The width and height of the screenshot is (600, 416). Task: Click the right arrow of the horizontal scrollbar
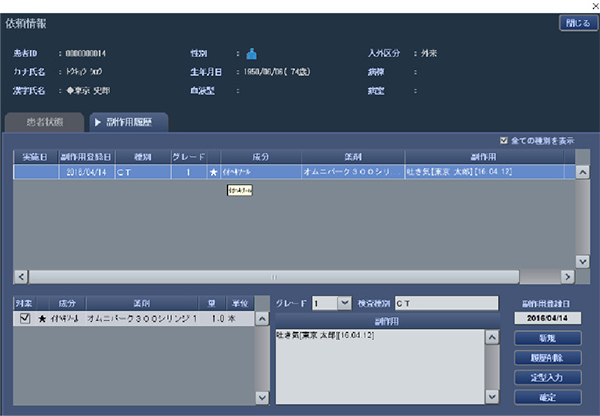pos(567,277)
